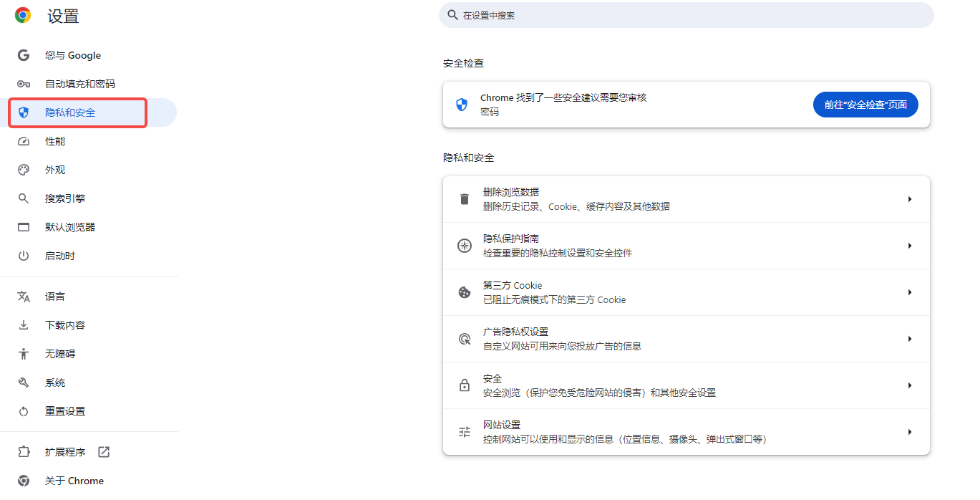
Task: Expand the 删除浏览数据 row arrow
Action: pyautogui.click(x=910, y=199)
